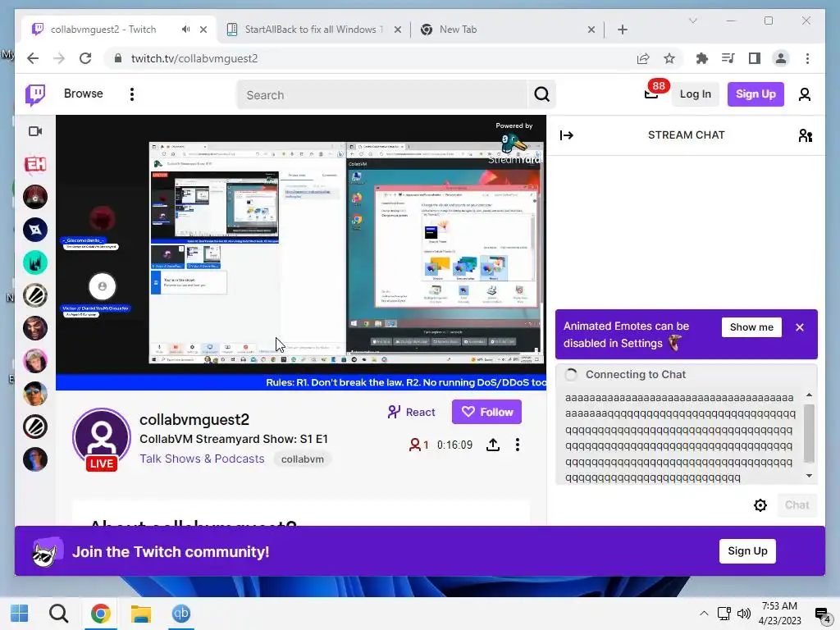The width and height of the screenshot is (840, 630).
Task: Show hidden system tray icons
Action: click(x=704, y=614)
